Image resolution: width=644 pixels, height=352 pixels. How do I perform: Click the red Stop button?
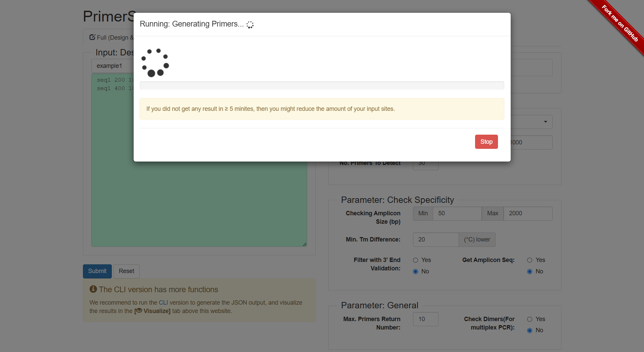click(486, 142)
